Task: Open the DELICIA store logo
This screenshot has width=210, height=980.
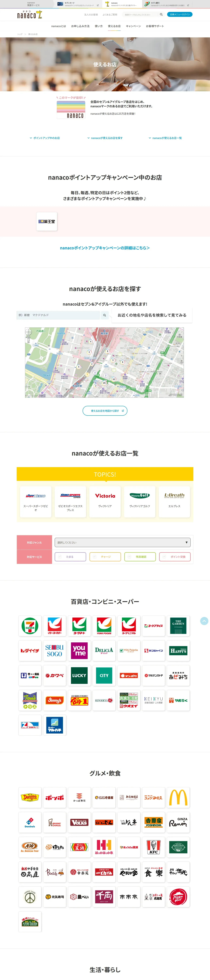Action: click(x=104, y=651)
